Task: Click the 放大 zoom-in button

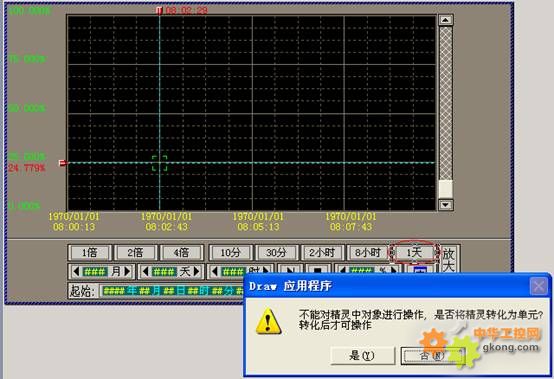Action: 449,259
